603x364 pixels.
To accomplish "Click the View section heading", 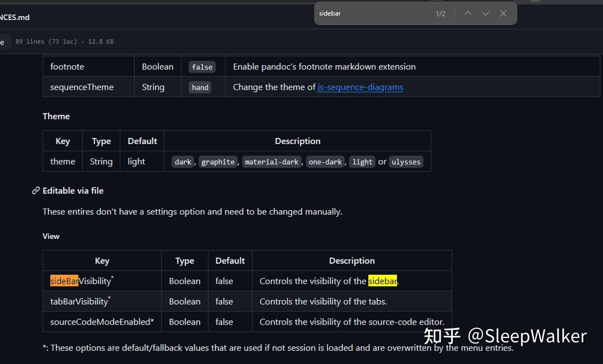I will (51, 236).
